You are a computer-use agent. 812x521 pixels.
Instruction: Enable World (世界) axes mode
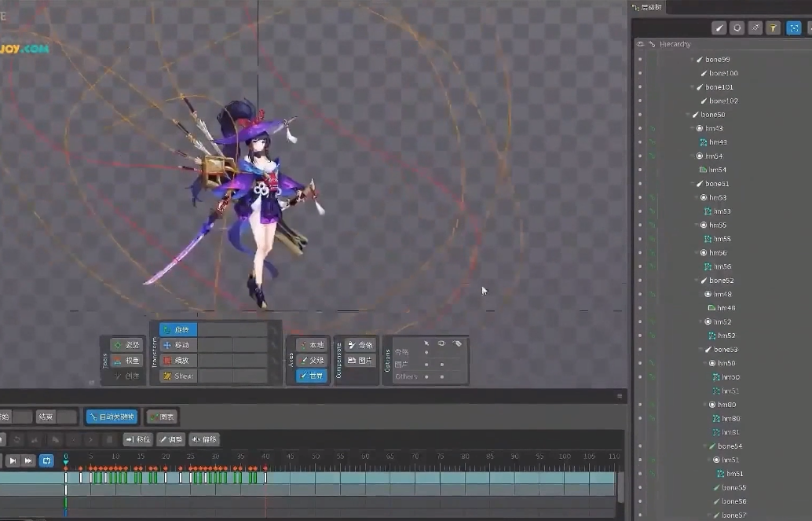pos(312,376)
